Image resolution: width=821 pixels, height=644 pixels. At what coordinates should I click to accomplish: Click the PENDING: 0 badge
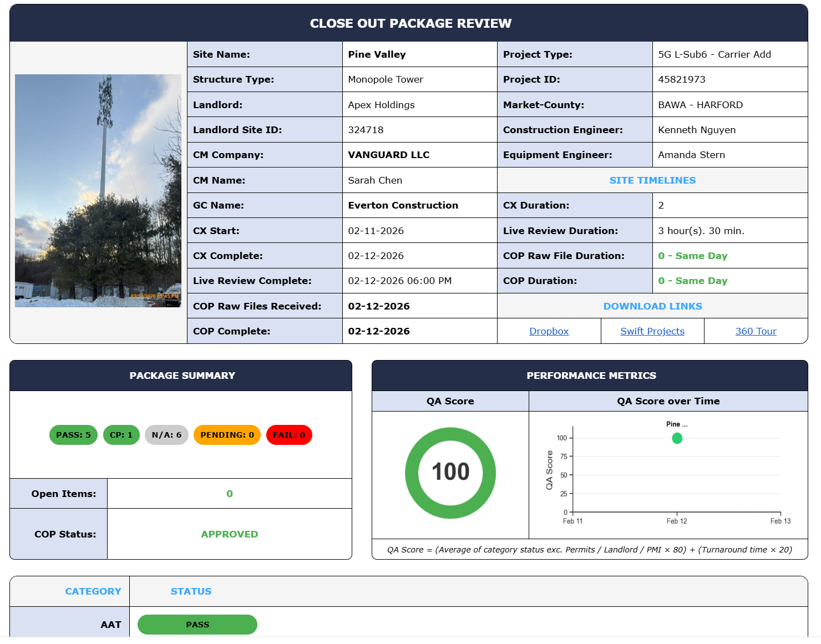click(227, 435)
